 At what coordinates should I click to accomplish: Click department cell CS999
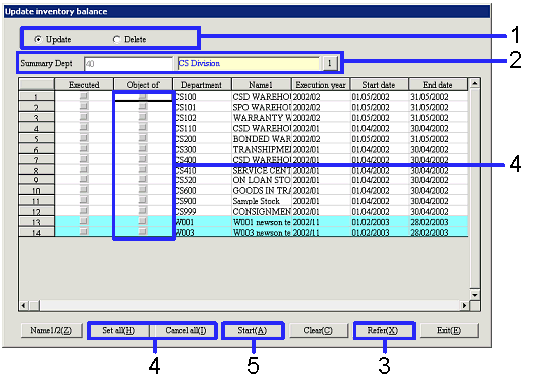click(x=202, y=211)
